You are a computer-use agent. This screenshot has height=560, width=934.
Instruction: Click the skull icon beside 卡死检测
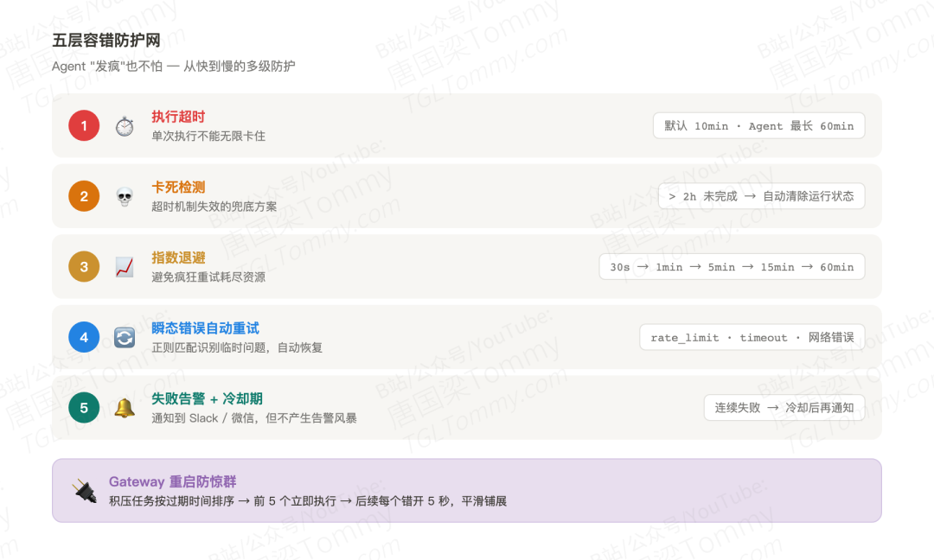[125, 197]
